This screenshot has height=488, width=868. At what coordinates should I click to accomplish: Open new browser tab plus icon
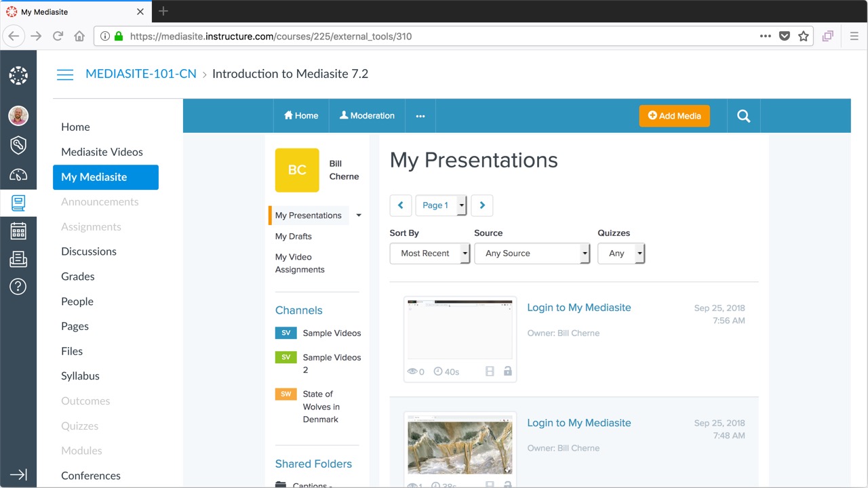[163, 11]
